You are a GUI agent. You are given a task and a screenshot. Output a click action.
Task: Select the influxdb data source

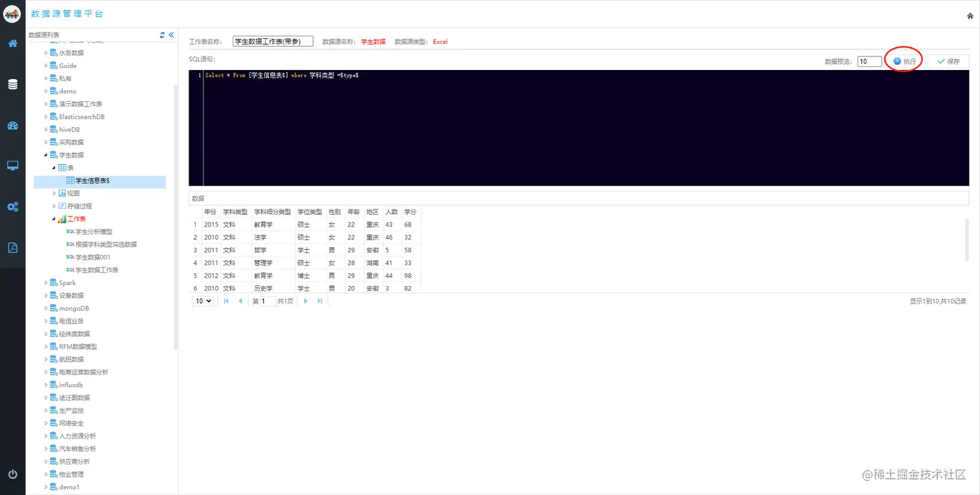[71, 385]
